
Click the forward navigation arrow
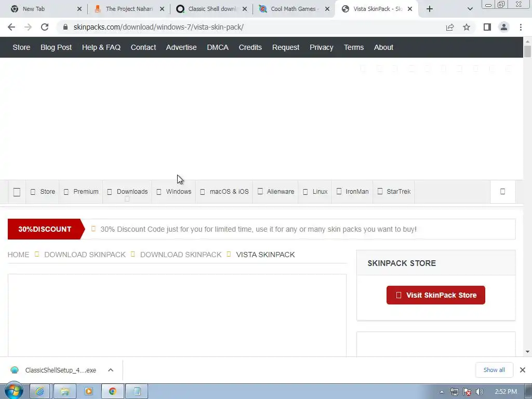(x=28, y=27)
